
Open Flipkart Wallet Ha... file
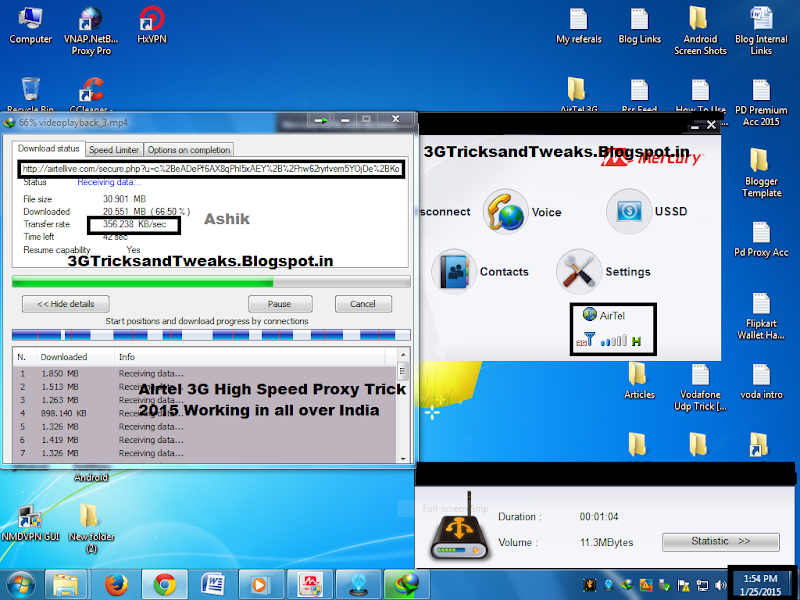pos(761,315)
